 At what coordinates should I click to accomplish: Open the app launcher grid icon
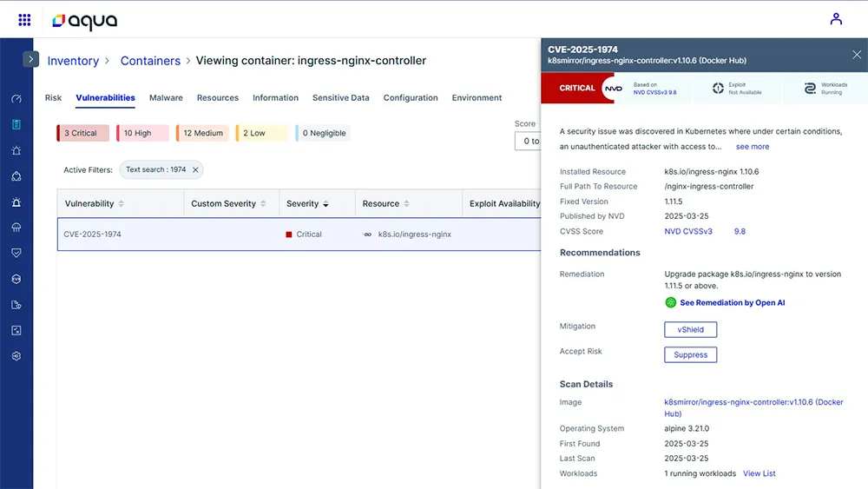(x=24, y=19)
